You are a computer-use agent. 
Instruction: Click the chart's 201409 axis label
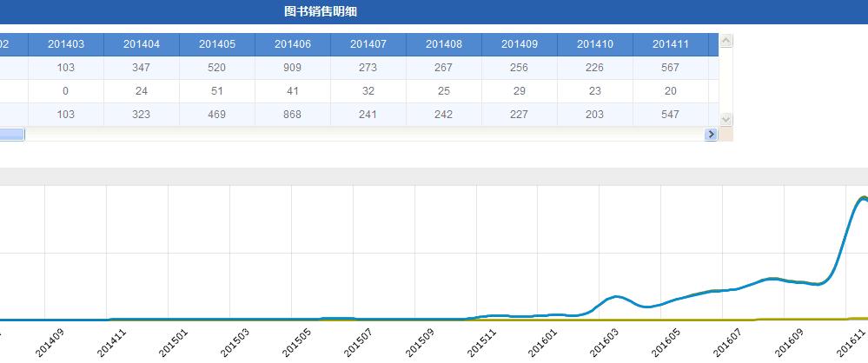click(x=50, y=343)
